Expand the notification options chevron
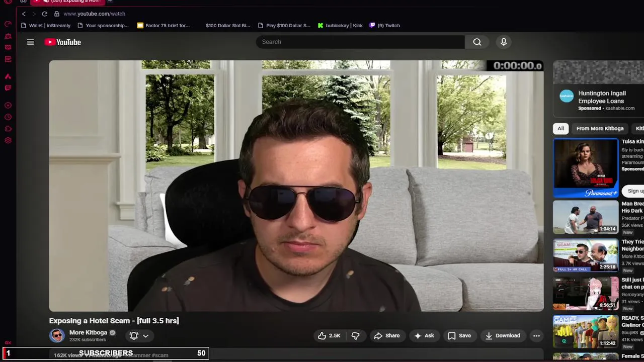 pyautogui.click(x=146, y=336)
